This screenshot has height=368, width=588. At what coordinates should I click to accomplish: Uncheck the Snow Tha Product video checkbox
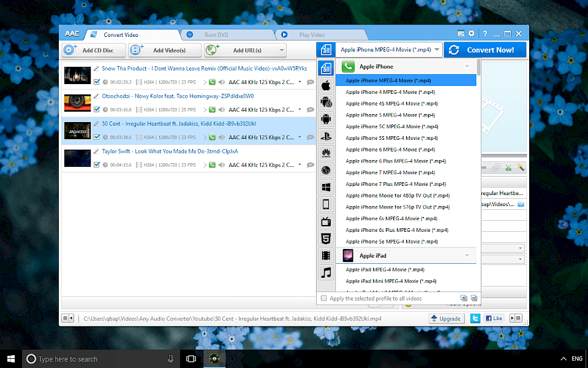coord(97,82)
